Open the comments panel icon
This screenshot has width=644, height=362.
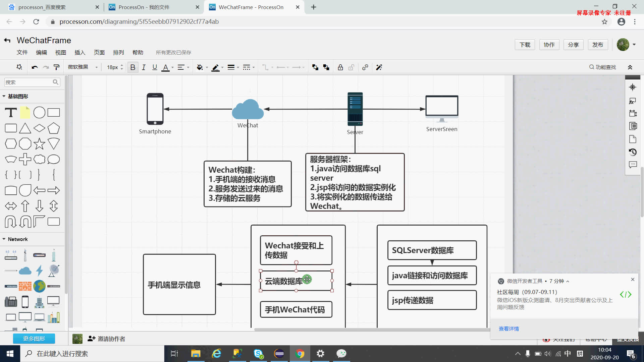tap(633, 165)
